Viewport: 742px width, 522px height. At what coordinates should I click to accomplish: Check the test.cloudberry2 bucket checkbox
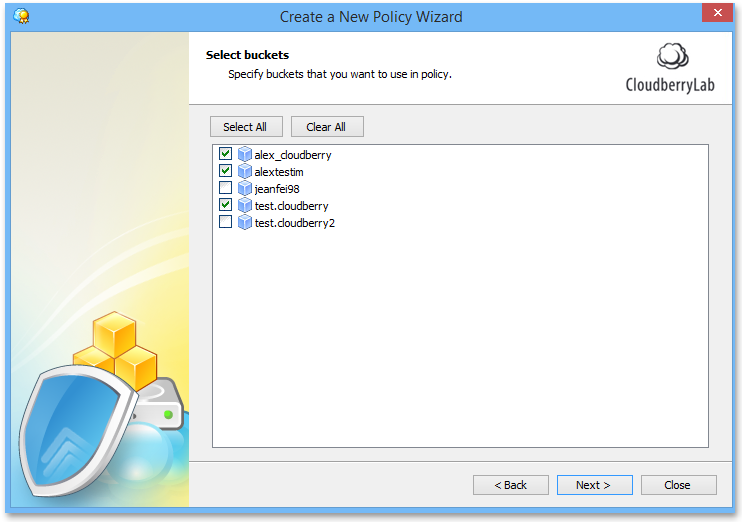(225, 222)
